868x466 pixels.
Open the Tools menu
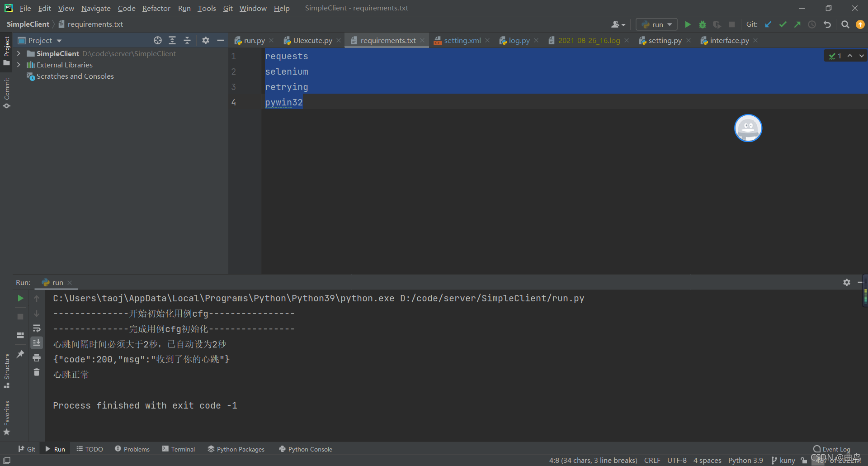207,8
